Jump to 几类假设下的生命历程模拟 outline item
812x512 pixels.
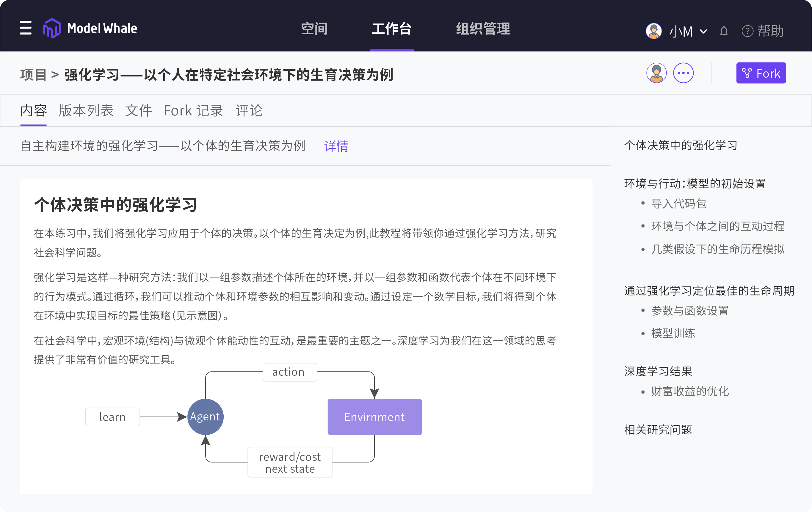(718, 249)
